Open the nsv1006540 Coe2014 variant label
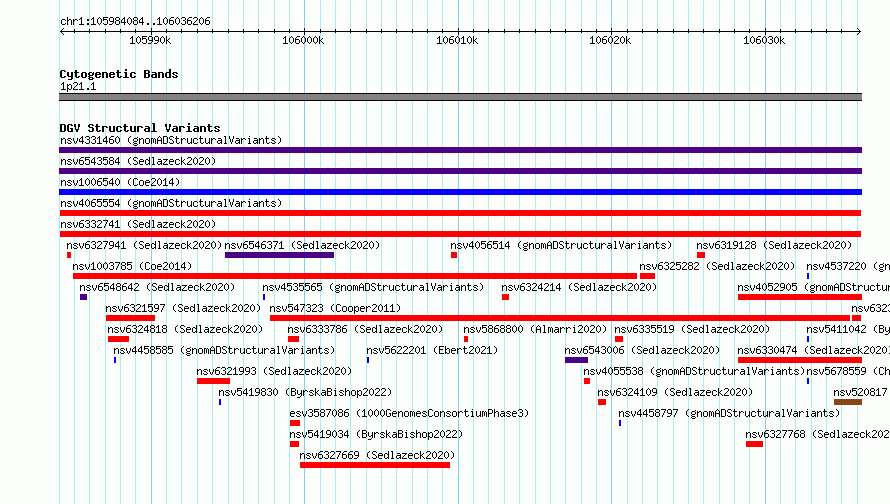890x504 pixels. coord(120,182)
